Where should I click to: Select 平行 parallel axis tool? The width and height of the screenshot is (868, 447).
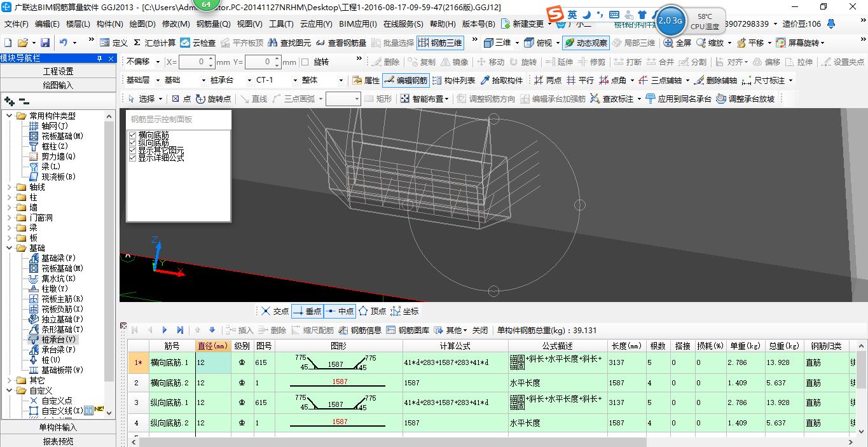coord(580,80)
